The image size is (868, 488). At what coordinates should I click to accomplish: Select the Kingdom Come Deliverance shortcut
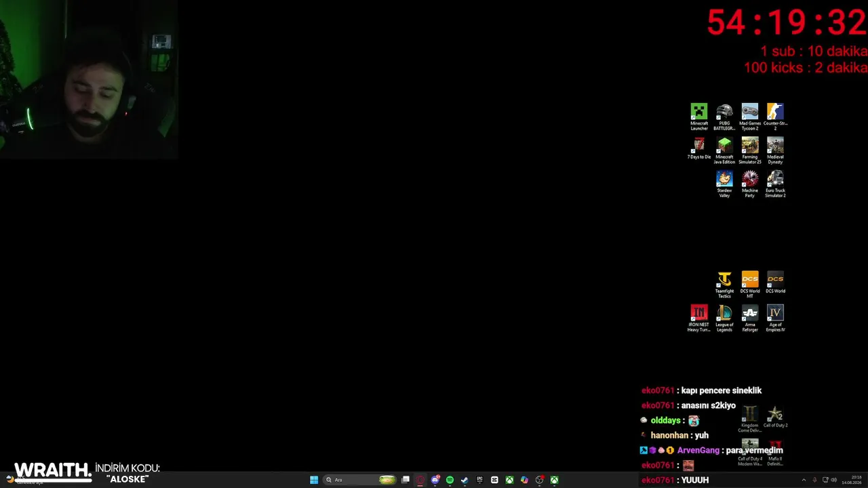click(x=749, y=419)
